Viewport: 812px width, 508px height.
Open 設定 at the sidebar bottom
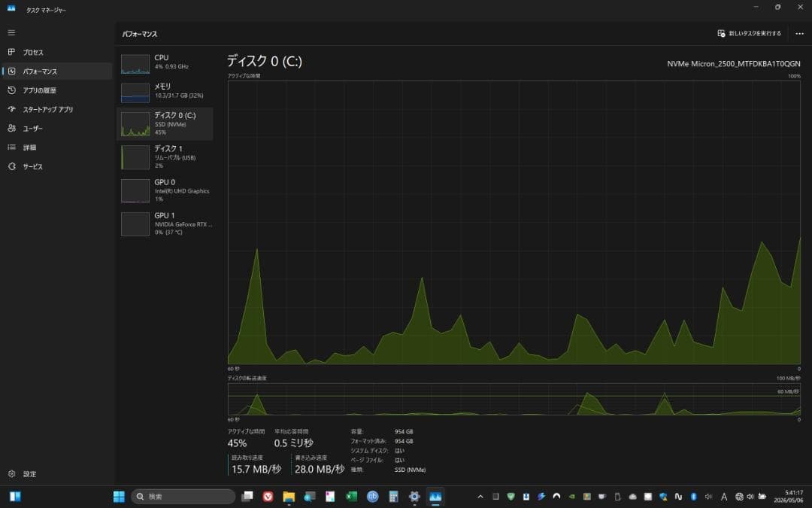pyautogui.click(x=56, y=474)
